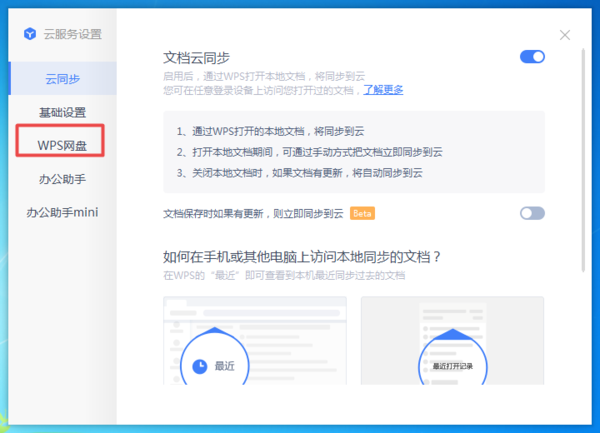600x433 pixels.
Task: Click the 最近打开记录 illustration thumbnail
Action: click(x=452, y=340)
